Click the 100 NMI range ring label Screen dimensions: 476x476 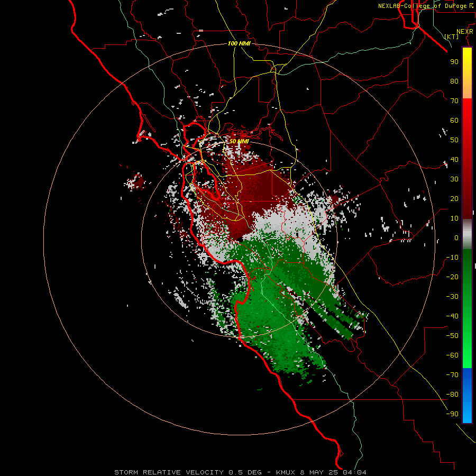pos(239,43)
